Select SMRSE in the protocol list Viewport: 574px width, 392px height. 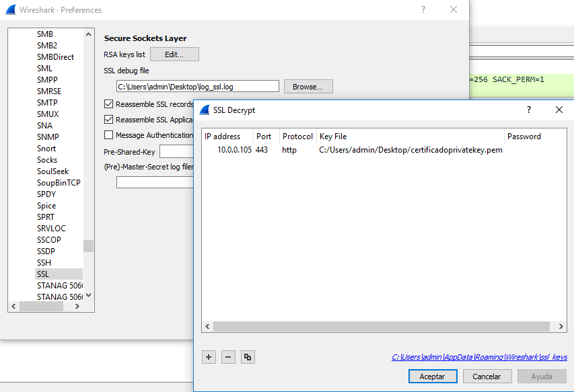49,91
